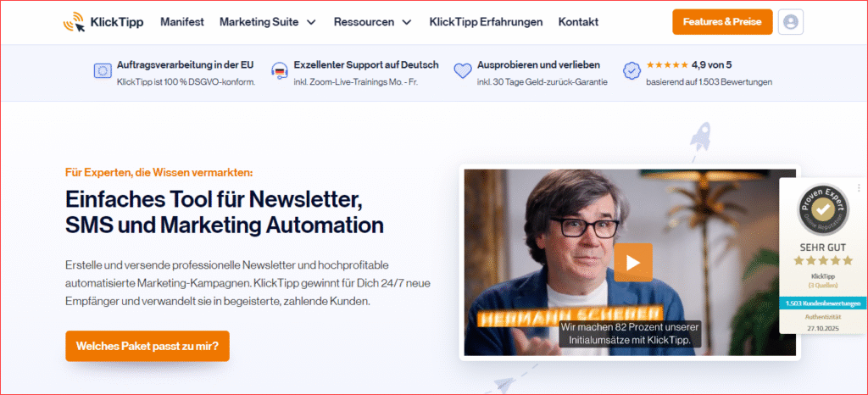
Task: Play the Hermann Scherer video
Action: coord(633,262)
